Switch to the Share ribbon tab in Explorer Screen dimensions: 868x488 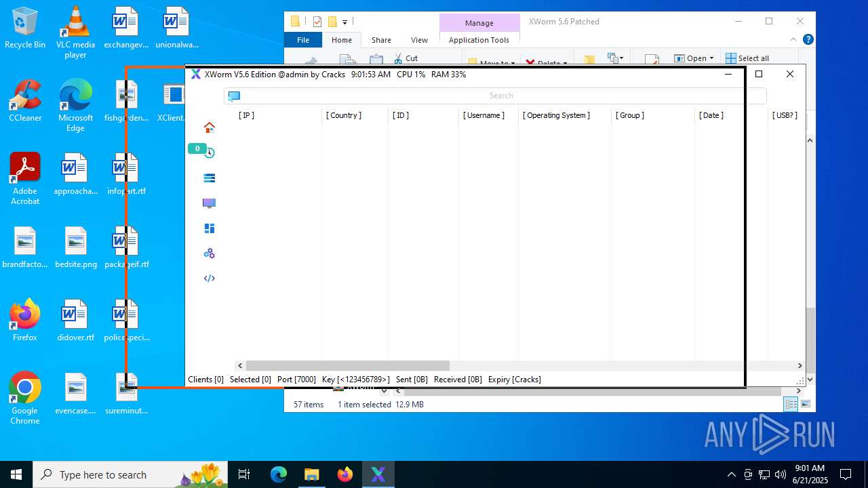[x=381, y=40]
